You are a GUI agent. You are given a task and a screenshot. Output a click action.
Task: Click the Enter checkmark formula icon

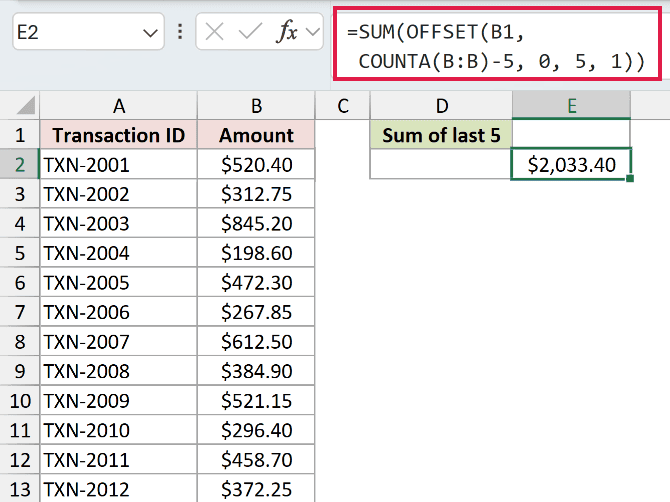(x=250, y=32)
